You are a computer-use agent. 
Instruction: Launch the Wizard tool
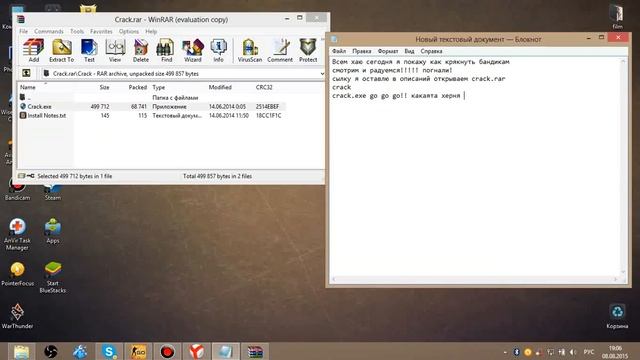click(193, 51)
